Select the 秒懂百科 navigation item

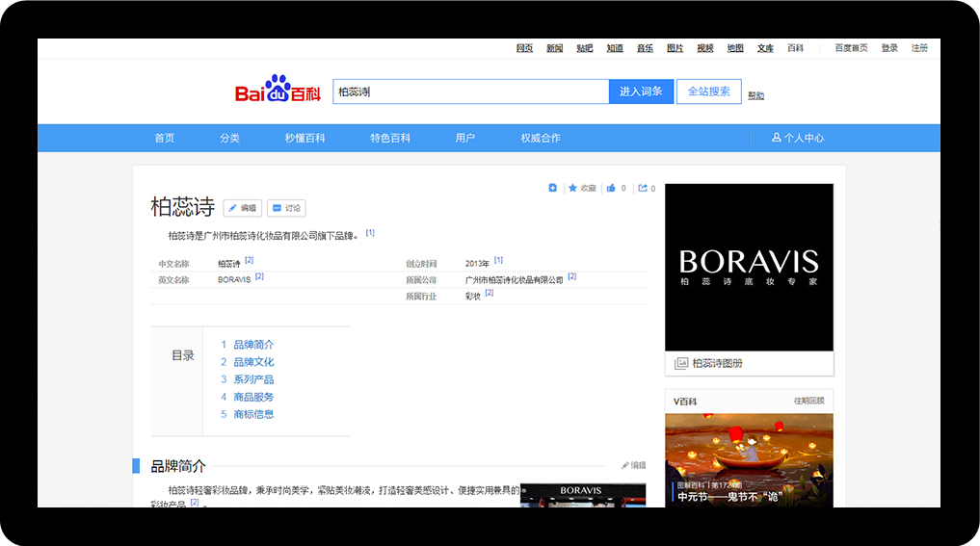click(x=305, y=138)
